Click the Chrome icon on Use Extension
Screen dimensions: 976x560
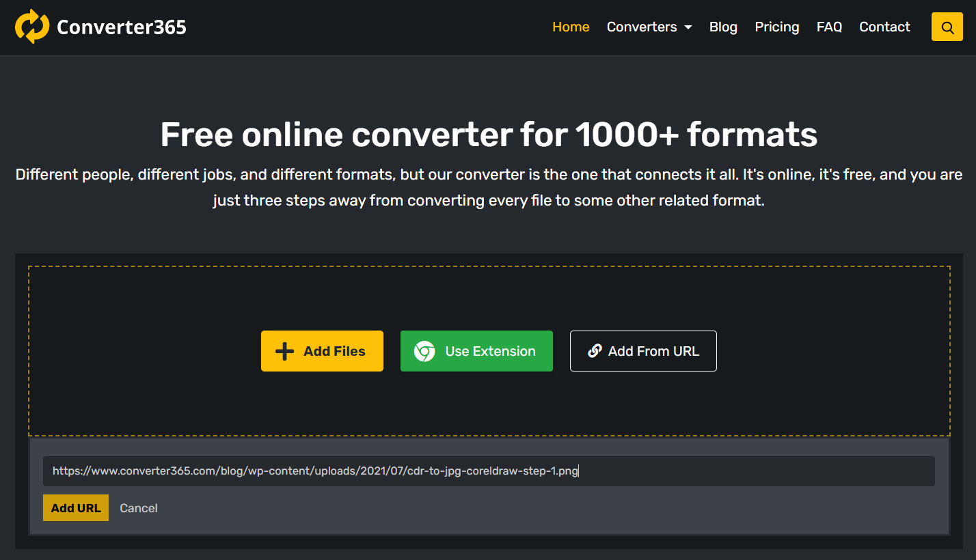coord(424,351)
